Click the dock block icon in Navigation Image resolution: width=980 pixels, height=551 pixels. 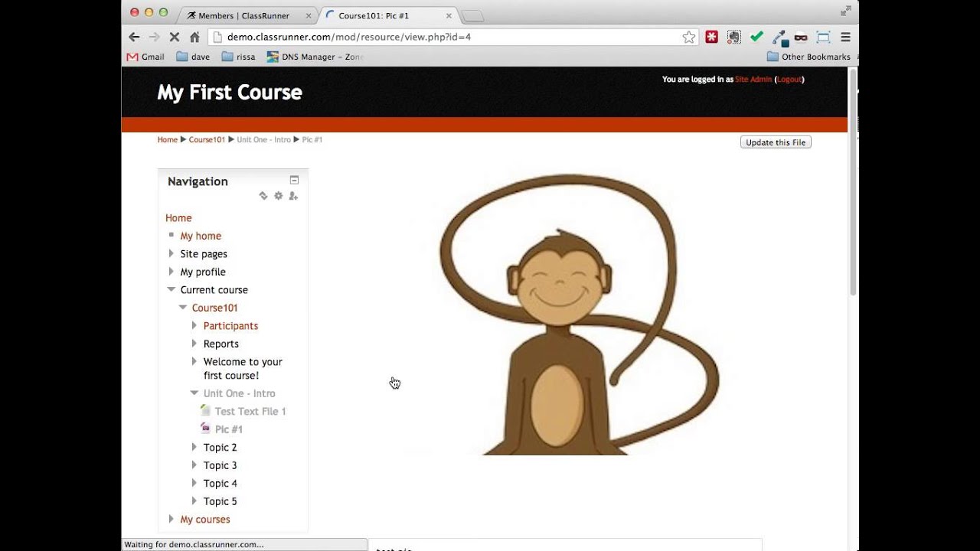[x=263, y=196]
